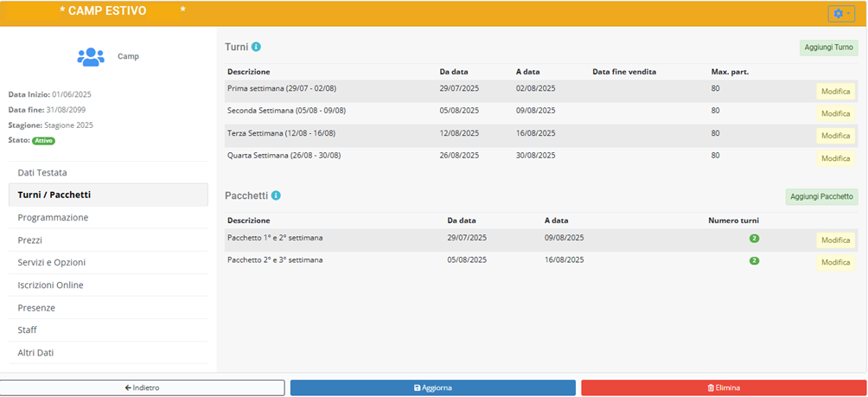The width and height of the screenshot is (868, 397).
Task: Save changes with the Aggiorna button
Action: point(432,387)
